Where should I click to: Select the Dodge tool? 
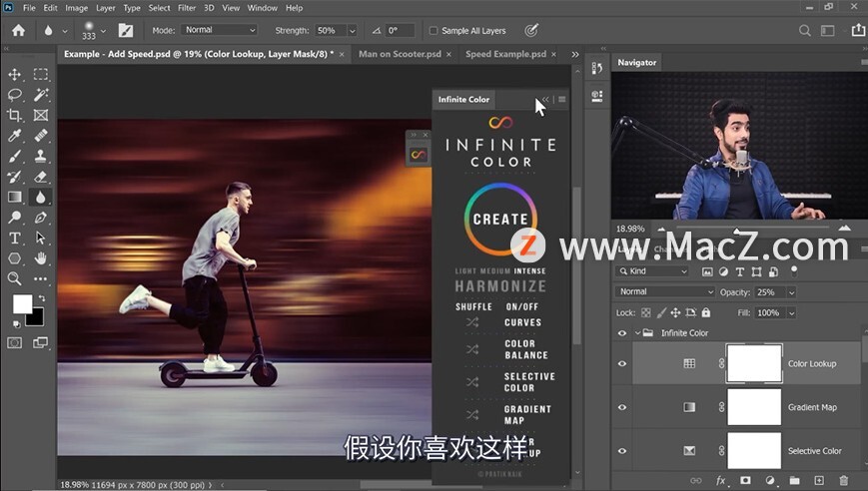[14, 218]
